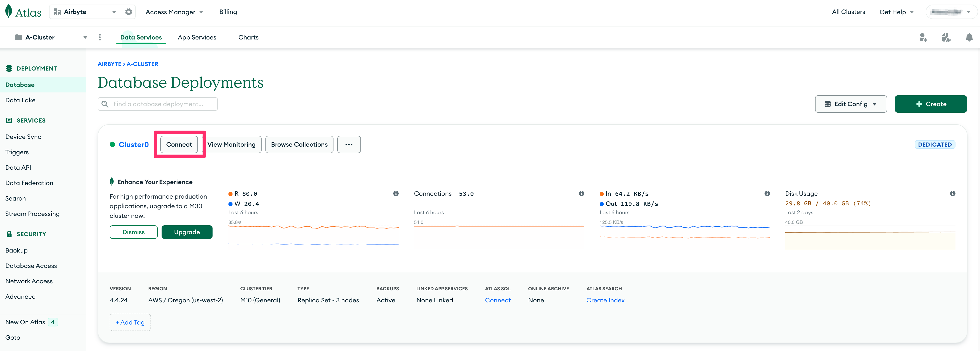Open Advanced in the sidebar
This screenshot has width=980, height=351.
point(20,297)
